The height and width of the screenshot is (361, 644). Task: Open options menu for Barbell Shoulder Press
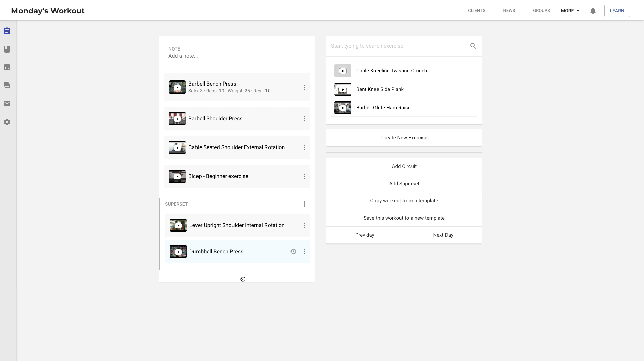click(305, 119)
